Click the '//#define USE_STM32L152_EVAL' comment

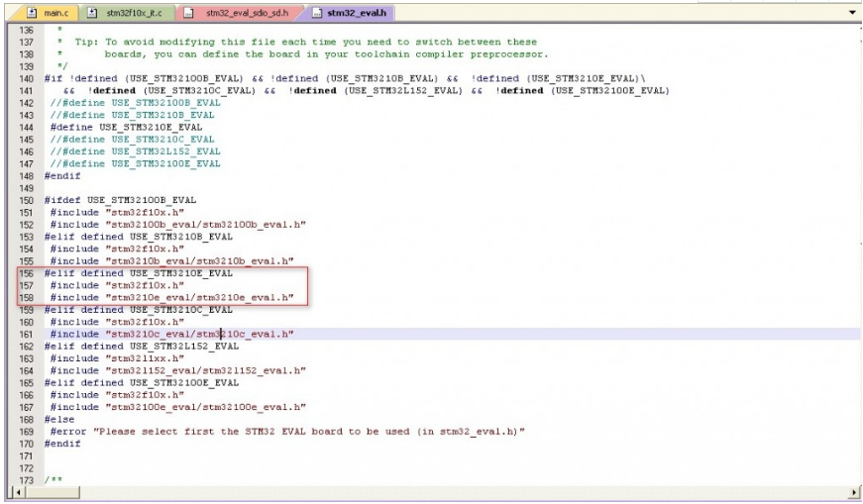(136, 151)
